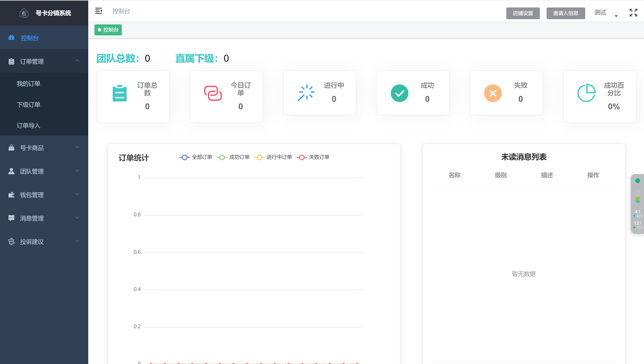Toggle 失败订单 series in chart legend
Viewport: 644px width, 364px height.
313,157
